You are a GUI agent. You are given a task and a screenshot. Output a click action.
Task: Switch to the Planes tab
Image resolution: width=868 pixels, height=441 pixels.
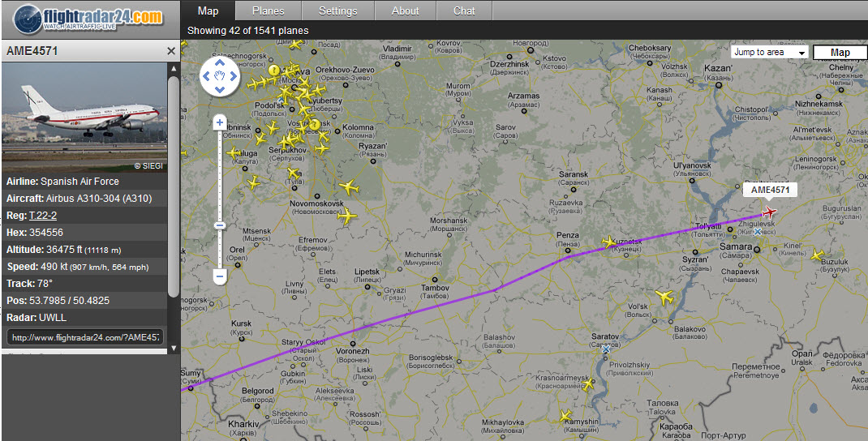point(268,11)
